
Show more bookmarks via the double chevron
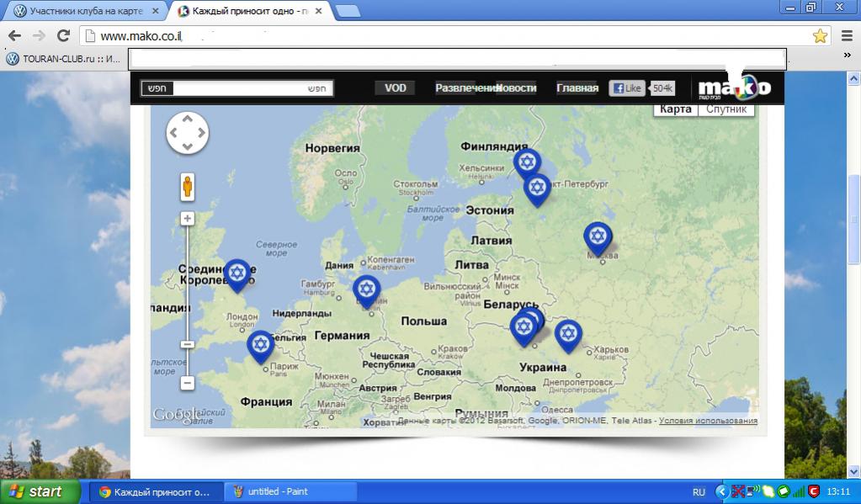click(848, 55)
